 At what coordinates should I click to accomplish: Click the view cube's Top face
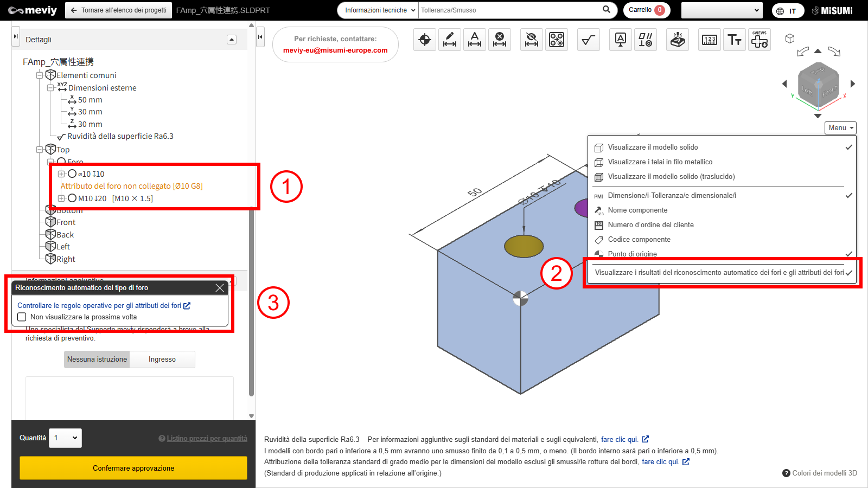(x=818, y=72)
